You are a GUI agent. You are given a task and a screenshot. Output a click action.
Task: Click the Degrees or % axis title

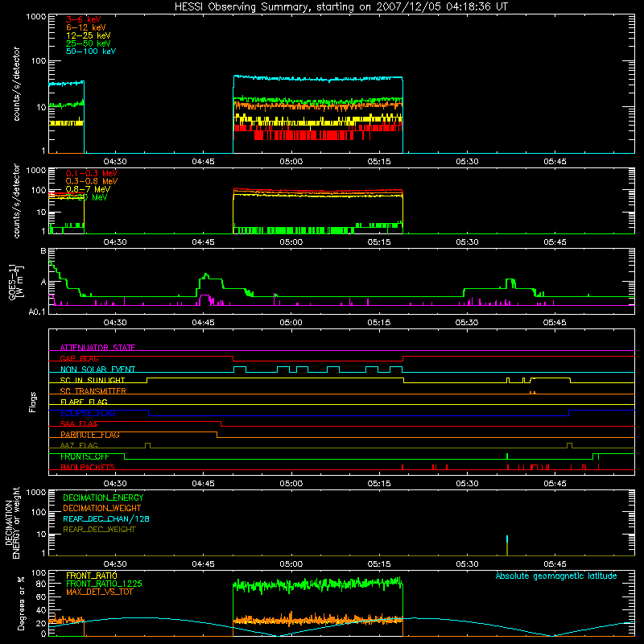pos(21,603)
